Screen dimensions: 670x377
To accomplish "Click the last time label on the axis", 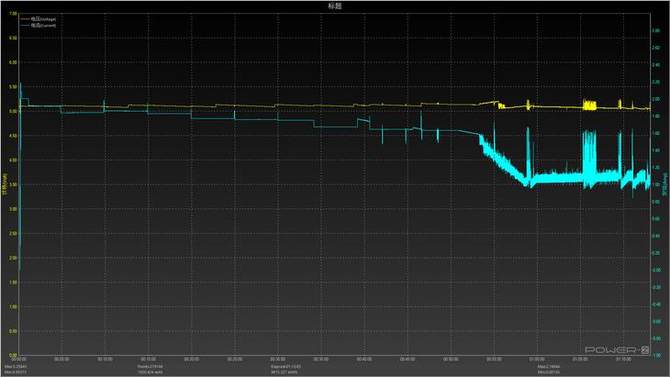I will [x=624, y=359].
